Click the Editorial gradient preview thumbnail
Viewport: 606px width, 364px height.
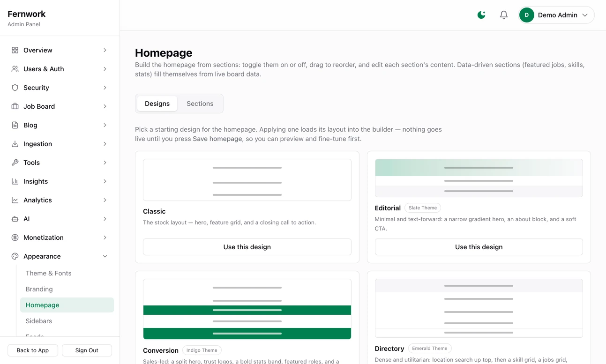(479, 178)
